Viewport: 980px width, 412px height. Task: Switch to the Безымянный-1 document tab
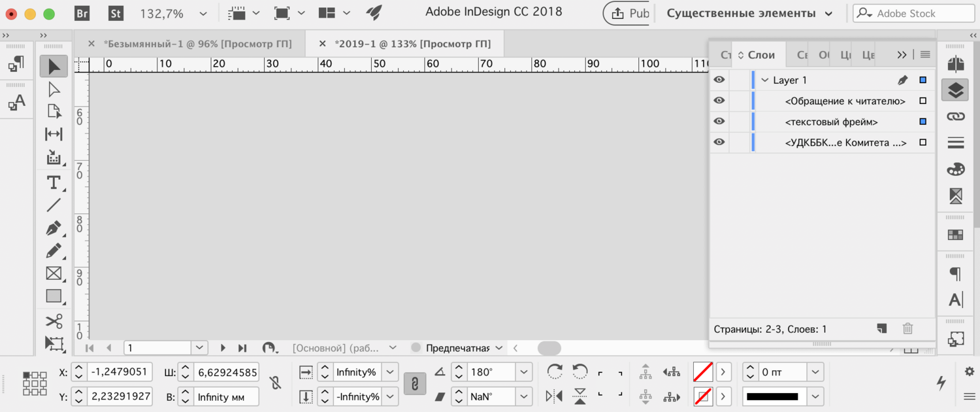[197, 44]
